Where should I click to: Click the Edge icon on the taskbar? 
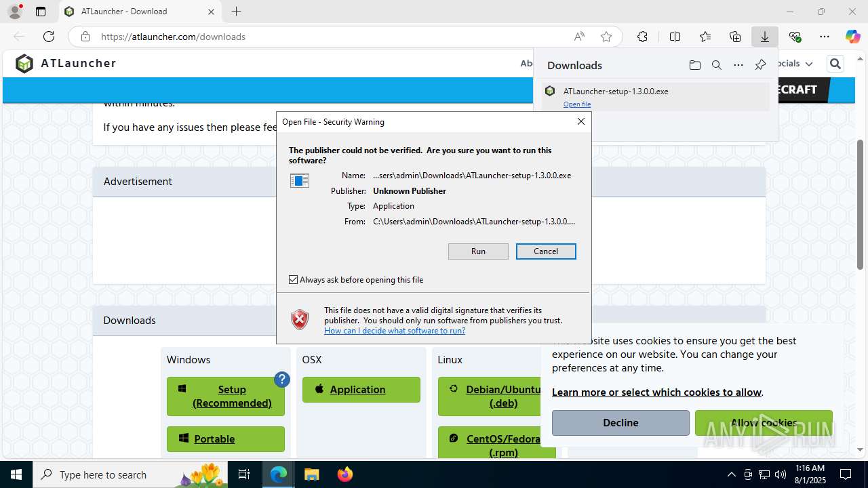tap(279, 474)
